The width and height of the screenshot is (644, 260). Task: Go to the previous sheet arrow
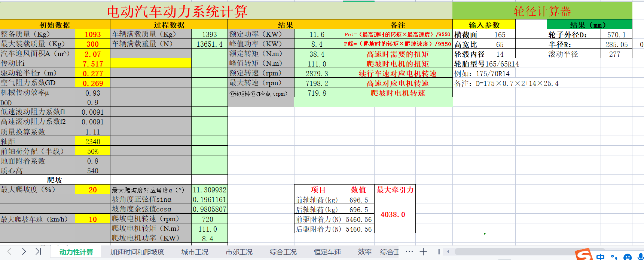coord(10,251)
